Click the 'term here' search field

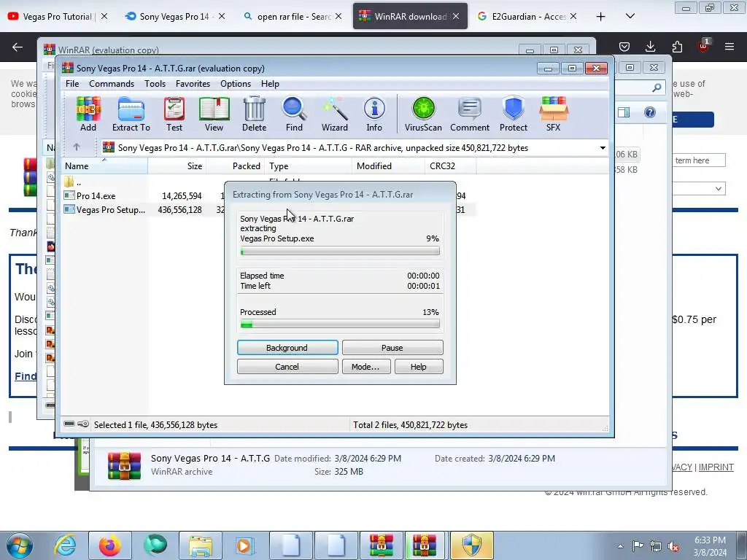(699, 160)
